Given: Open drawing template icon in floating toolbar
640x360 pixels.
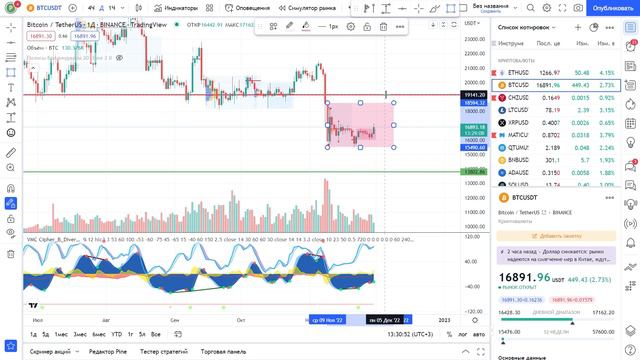Looking at the screenshot, I should coord(273,27).
